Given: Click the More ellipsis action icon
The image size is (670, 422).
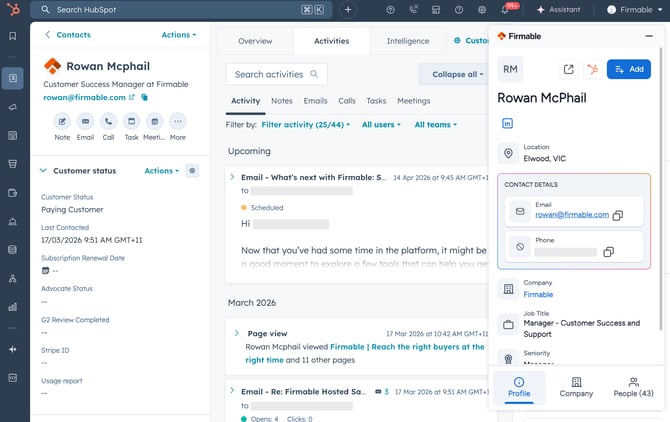Looking at the screenshot, I should (178, 121).
